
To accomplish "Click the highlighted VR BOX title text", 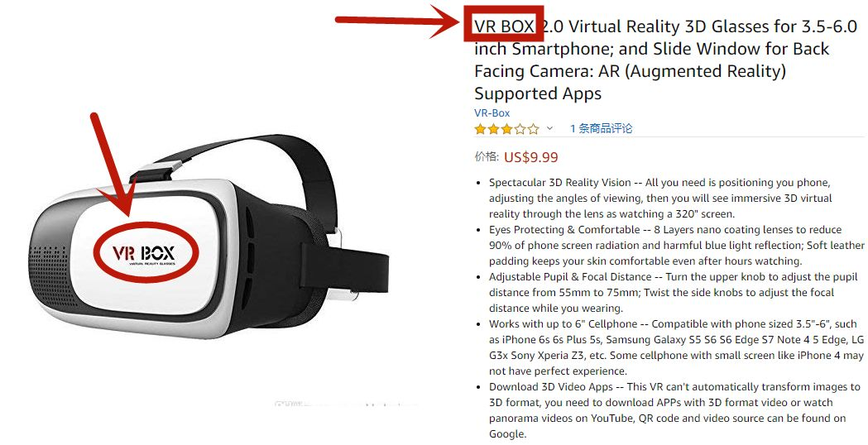I will 504,26.
